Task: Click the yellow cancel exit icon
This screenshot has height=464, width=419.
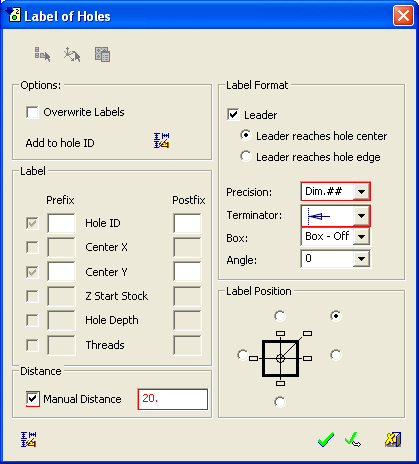Action: pyautogui.click(x=393, y=439)
